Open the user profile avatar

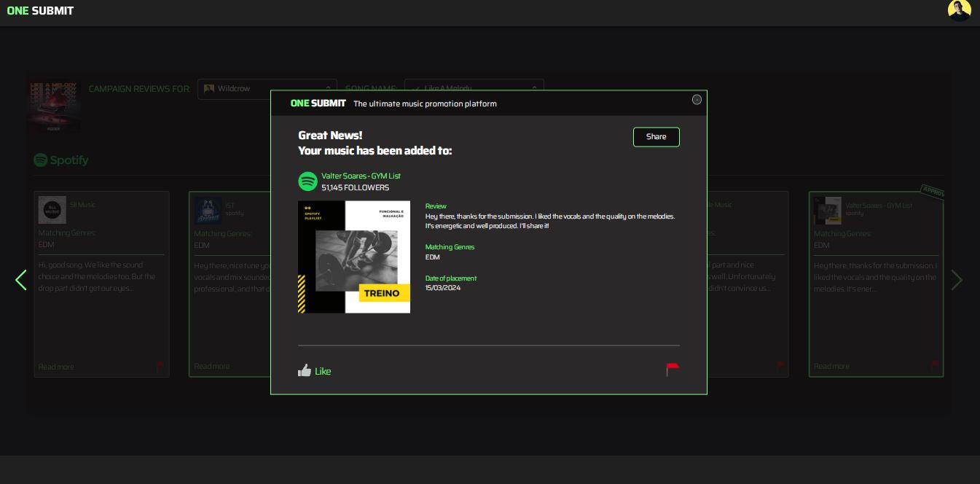[x=959, y=10]
